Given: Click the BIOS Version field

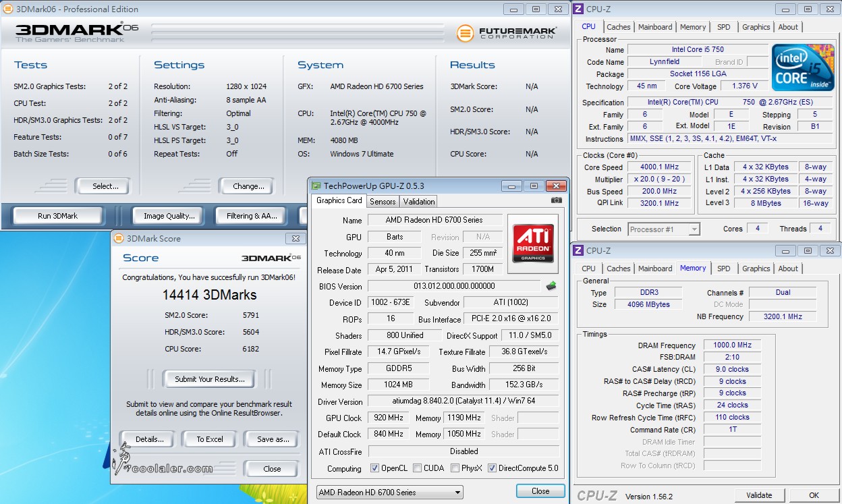Looking at the screenshot, I should 454,286.
